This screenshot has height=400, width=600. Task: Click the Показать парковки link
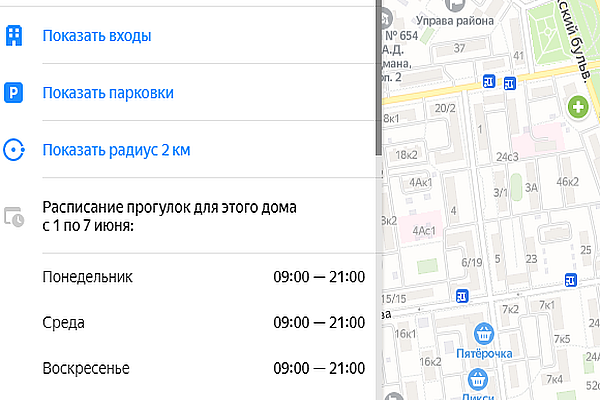coord(108,93)
